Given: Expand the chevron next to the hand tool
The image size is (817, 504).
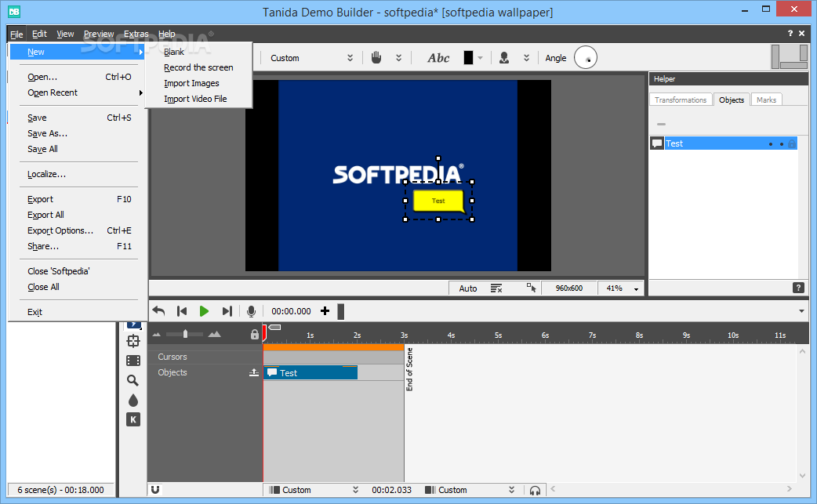Looking at the screenshot, I should coord(398,58).
